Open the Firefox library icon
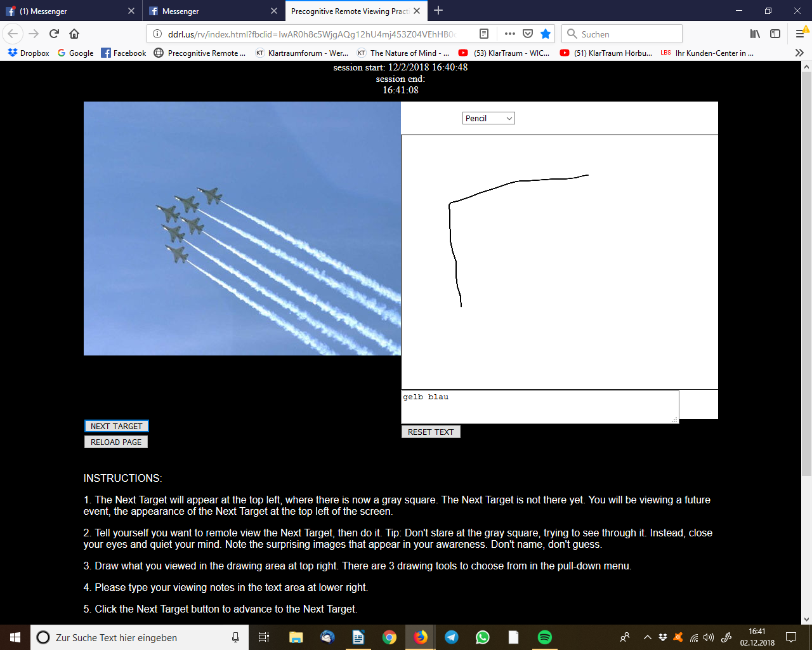The width and height of the screenshot is (812, 650). coord(755,34)
